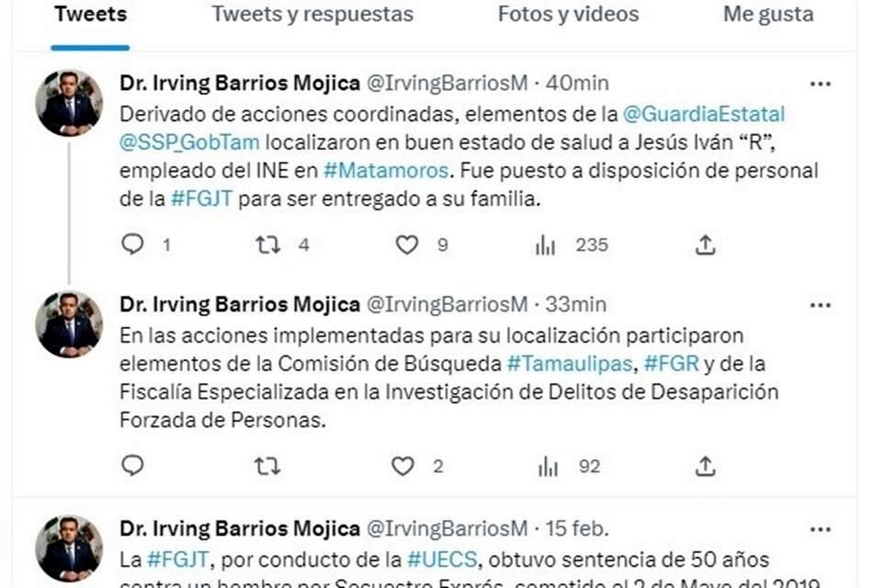The height and width of the screenshot is (588, 882).
Task: Retweet the tweet about Jesús Iván
Action: click(267, 244)
